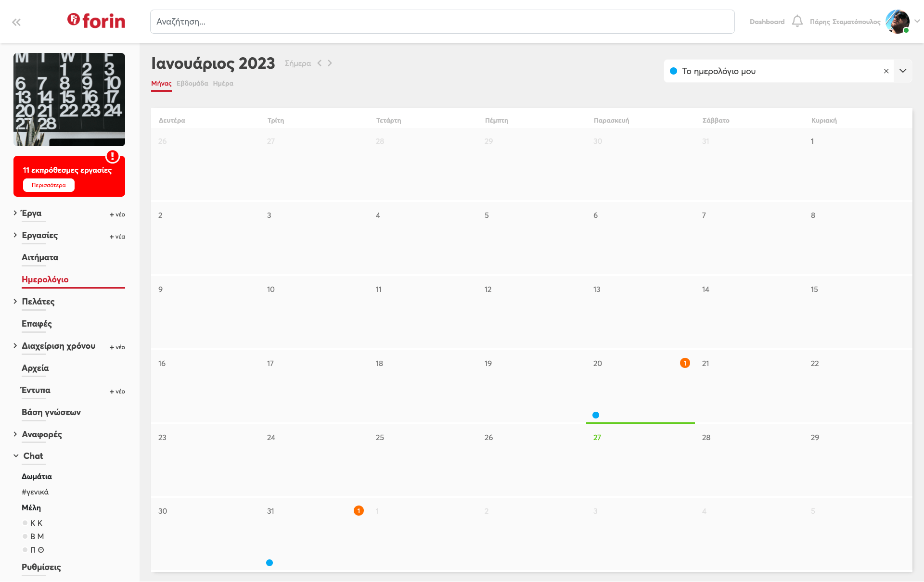Expand the Εργασίες menu chevron
This screenshot has width=924, height=582.
tap(15, 235)
